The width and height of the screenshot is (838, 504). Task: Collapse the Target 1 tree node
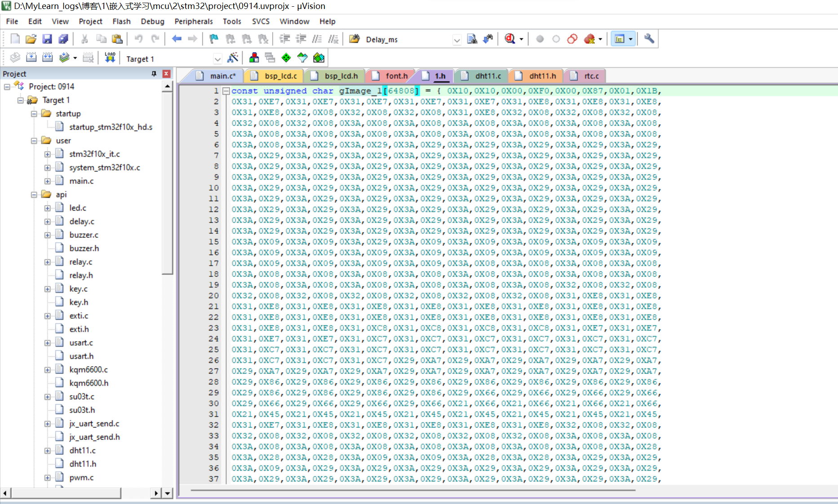click(20, 100)
